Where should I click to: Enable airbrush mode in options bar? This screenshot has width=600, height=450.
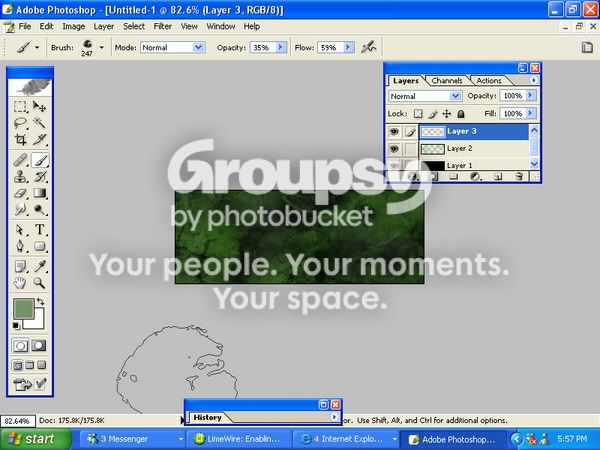coord(369,47)
